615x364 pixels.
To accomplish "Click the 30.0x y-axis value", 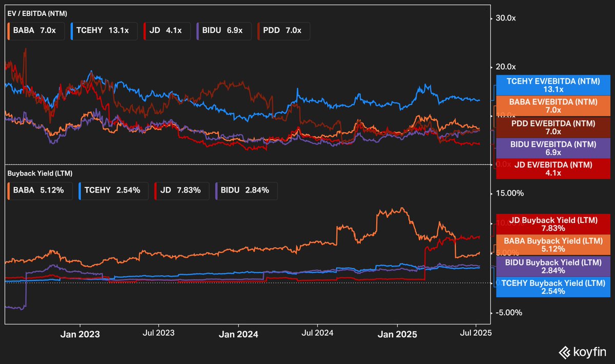I will [505, 18].
